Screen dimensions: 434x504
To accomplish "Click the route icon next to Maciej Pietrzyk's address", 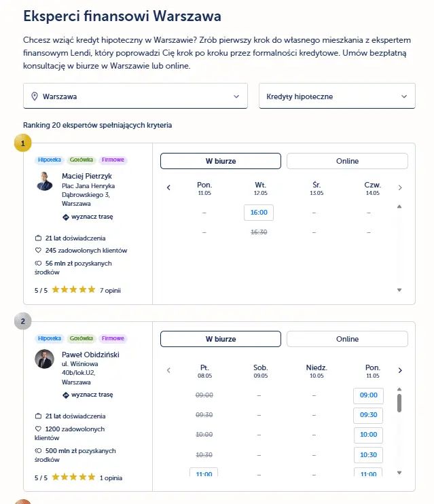I will click(x=66, y=217).
